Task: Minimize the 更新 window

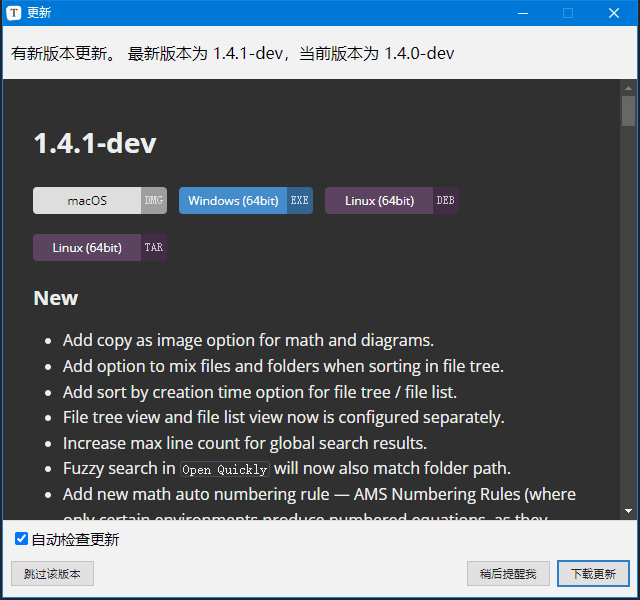Action: point(523,13)
